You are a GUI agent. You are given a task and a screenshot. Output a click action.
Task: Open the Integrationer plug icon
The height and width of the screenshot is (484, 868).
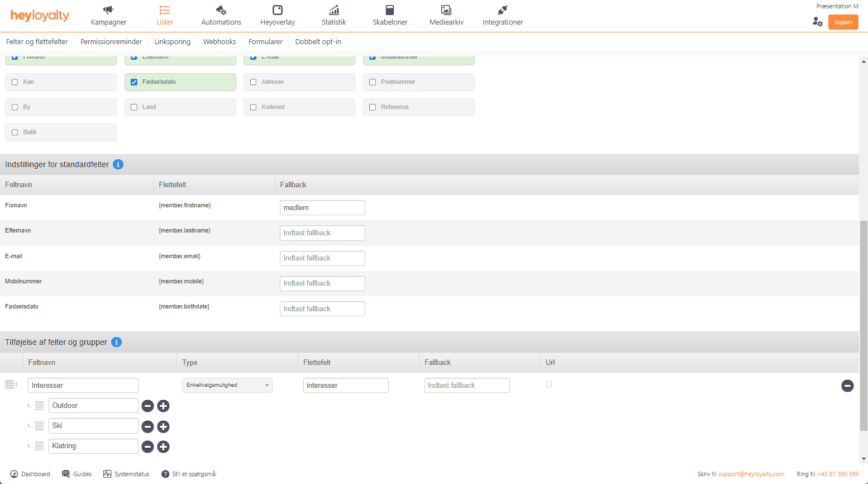tap(502, 10)
